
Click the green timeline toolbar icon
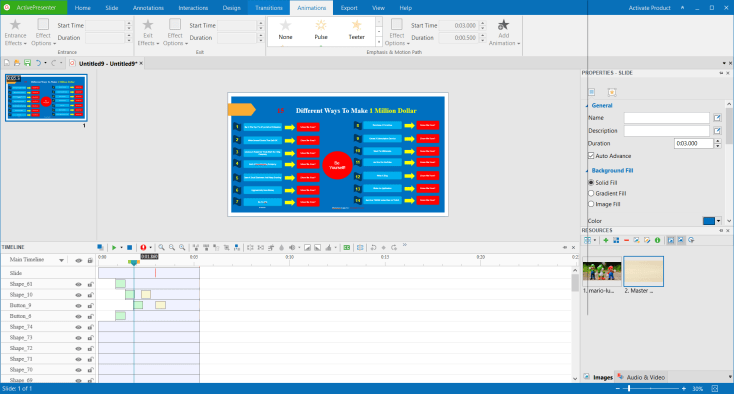(347, 248)
